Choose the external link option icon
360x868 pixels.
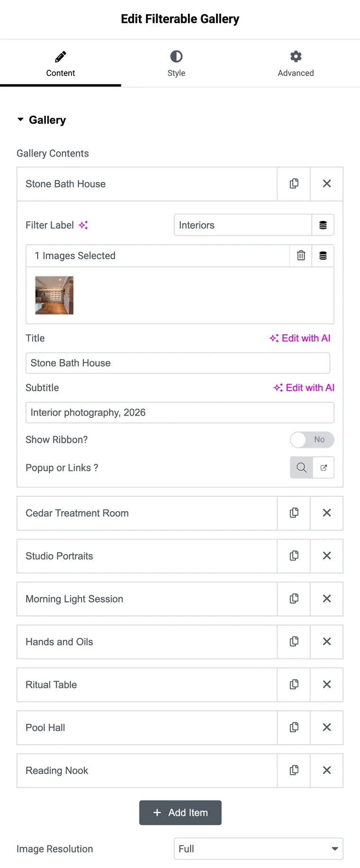pos(324,468)
